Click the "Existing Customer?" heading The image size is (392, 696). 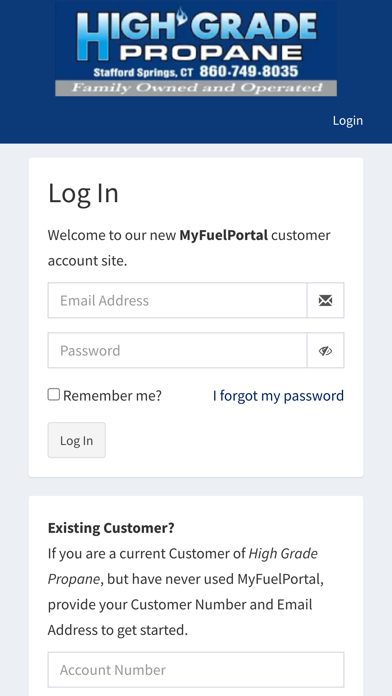pyautogui.click(x=111, y=528)
